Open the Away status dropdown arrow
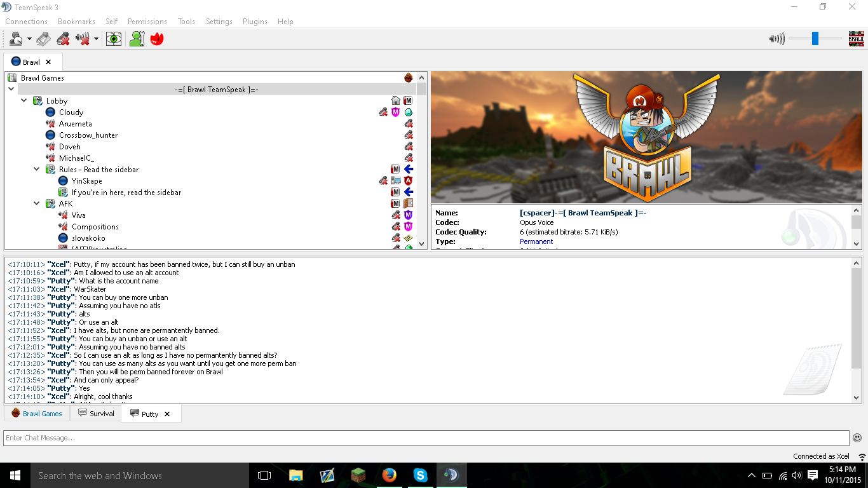Screen dimensions: 868x488 pyautogui.click(x=29, y=39)
